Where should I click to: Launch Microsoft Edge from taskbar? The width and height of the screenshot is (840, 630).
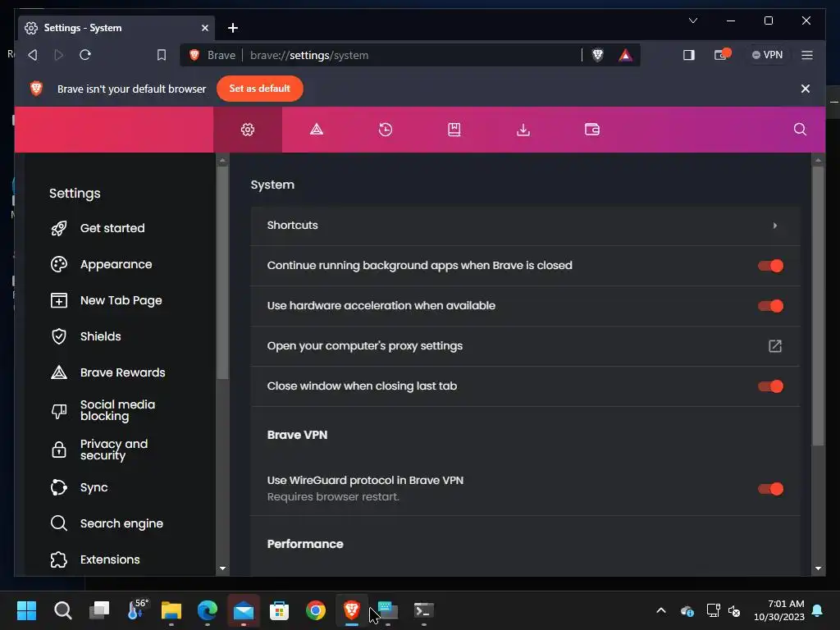208,610
